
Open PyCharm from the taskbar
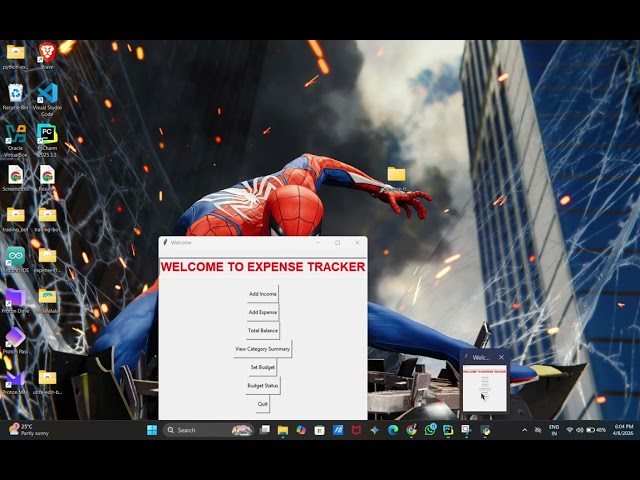point(448,430)
